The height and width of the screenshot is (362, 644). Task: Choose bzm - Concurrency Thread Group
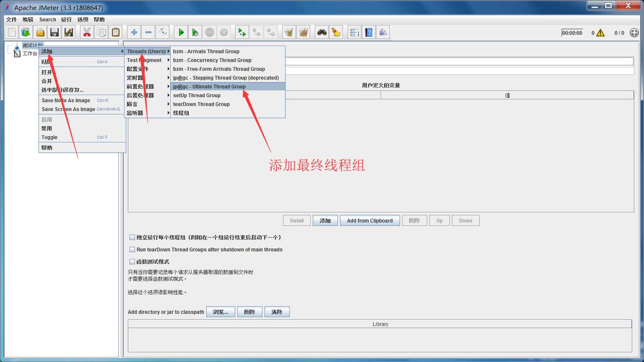click(x=228, y=60)
